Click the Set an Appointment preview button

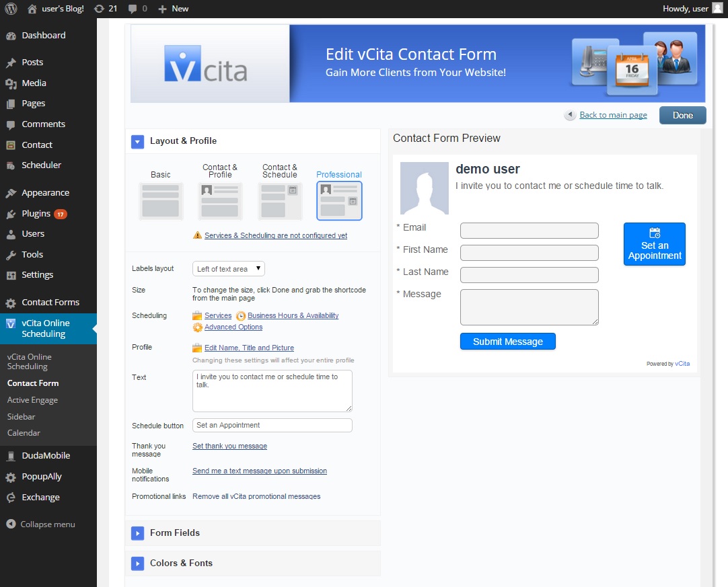pyautogui.click(x=654, y=244)
